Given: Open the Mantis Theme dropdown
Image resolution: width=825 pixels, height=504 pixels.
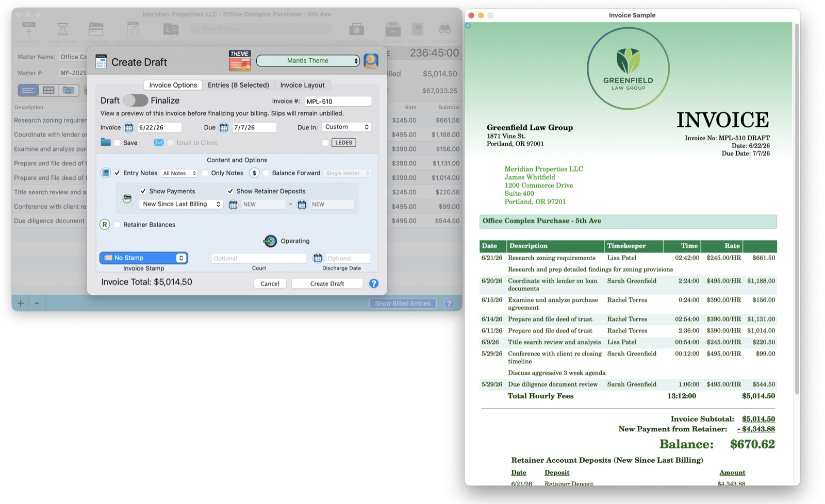Looking at the screenshot, I should click(308, 61).
